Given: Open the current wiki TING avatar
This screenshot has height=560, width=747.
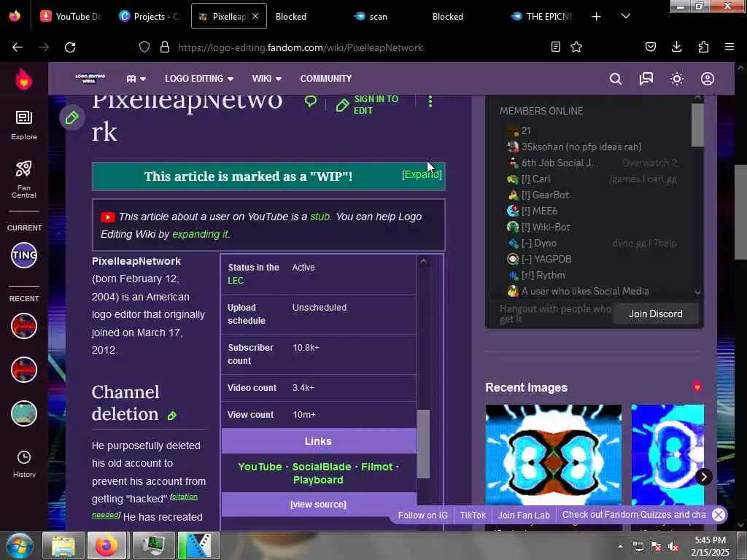Looking at the screenshot, I should coord(24,255).
